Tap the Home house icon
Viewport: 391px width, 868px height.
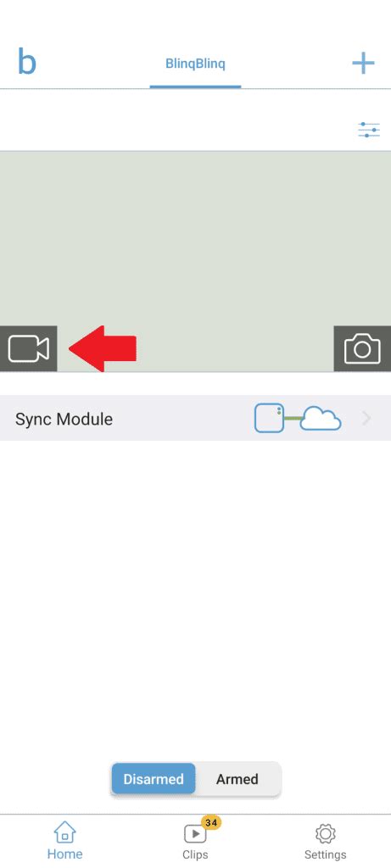[64, 833]
